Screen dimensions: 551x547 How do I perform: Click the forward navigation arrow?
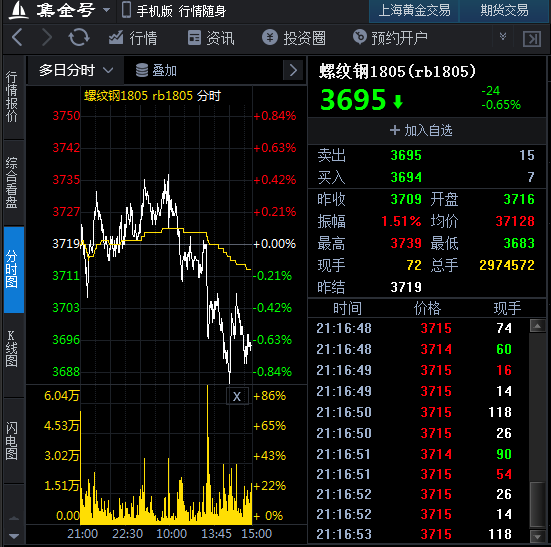pos(47,37)
